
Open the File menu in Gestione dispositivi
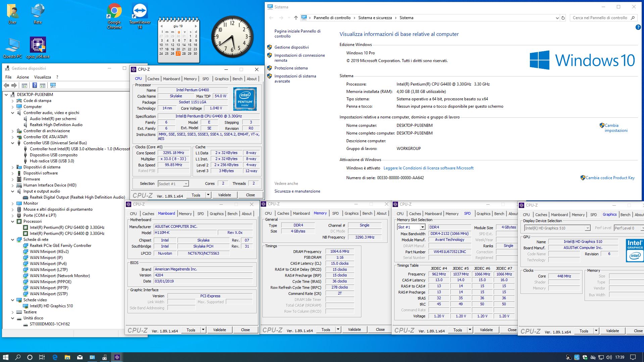click(8, 77)
